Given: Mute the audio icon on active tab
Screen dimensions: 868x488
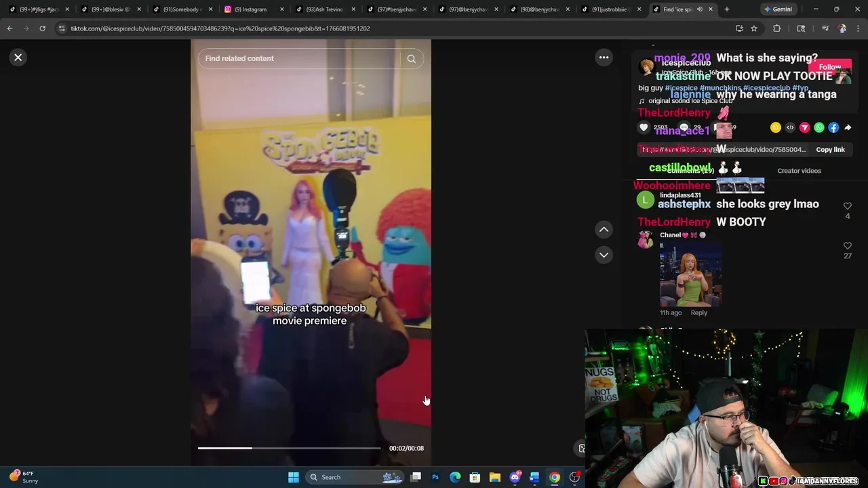Looking at the screenshot, I should tap(699, 9).
